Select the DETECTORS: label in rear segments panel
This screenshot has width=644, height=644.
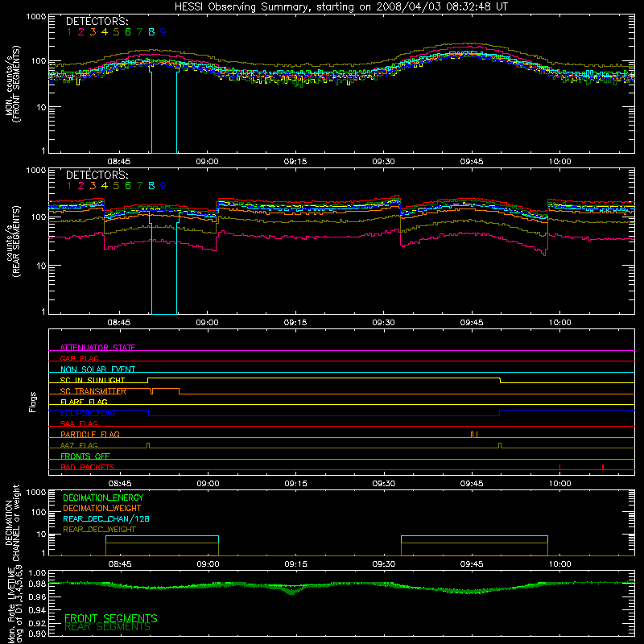click(x=97, y=175)
